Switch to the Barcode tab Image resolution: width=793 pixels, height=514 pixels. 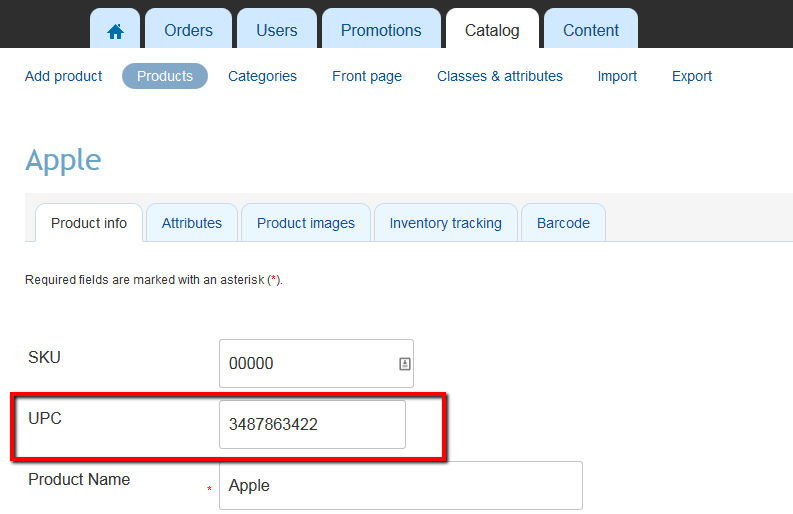[563, 223]
